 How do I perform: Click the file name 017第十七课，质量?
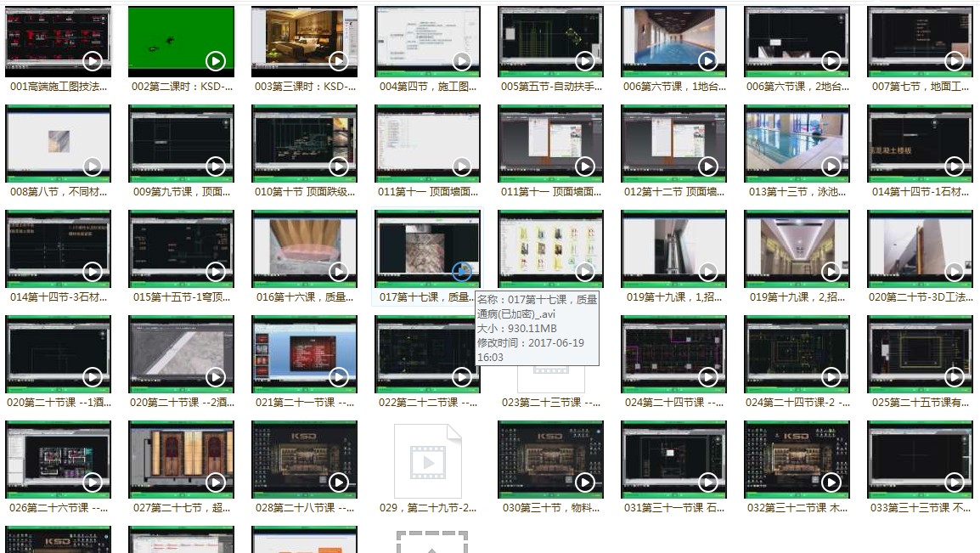(426, 297)
